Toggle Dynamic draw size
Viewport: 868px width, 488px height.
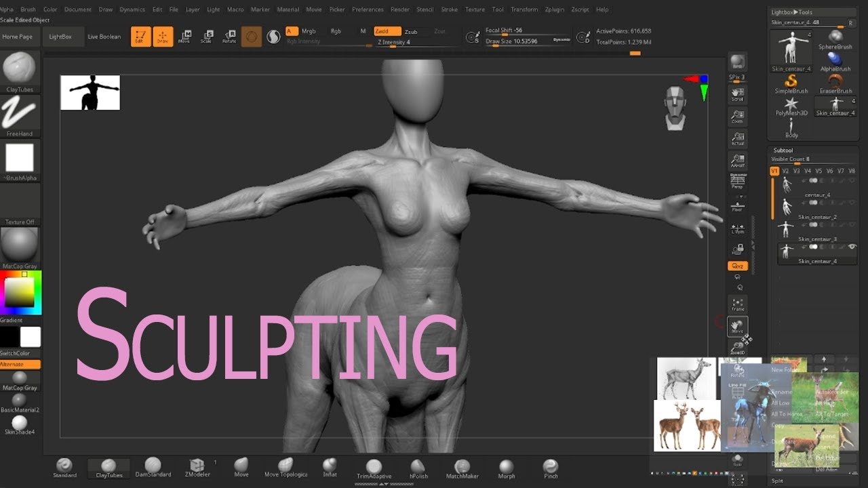click(561, 40)
